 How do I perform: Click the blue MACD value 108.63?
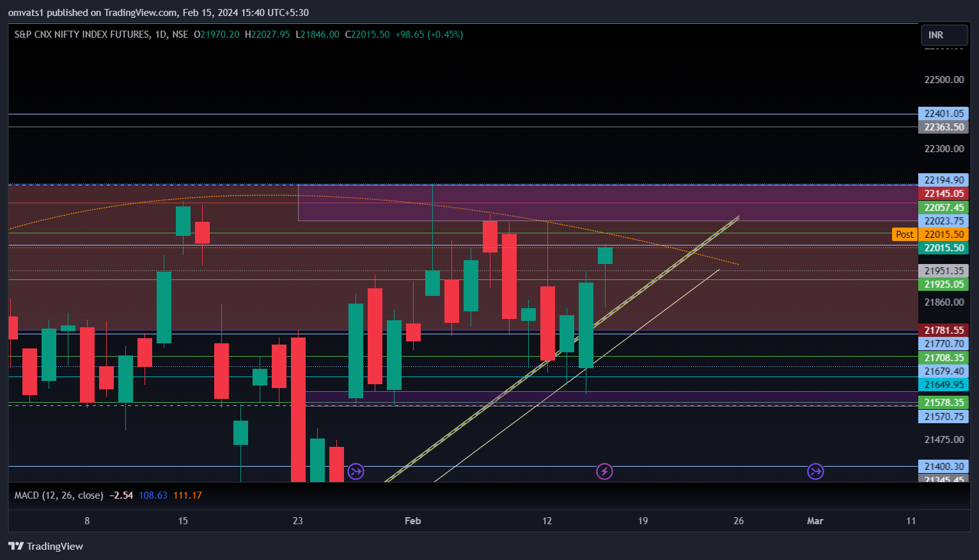click(x=153, y=495)
